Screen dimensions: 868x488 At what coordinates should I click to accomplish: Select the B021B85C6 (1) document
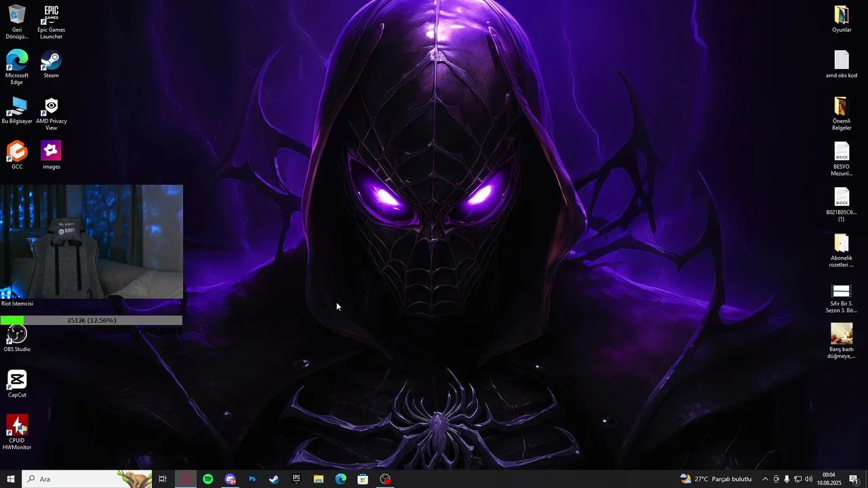(842, 204)
